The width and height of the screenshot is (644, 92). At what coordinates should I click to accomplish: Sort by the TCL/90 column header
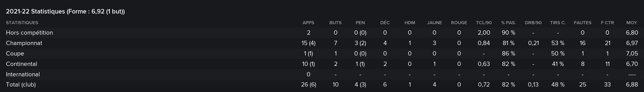484,23
